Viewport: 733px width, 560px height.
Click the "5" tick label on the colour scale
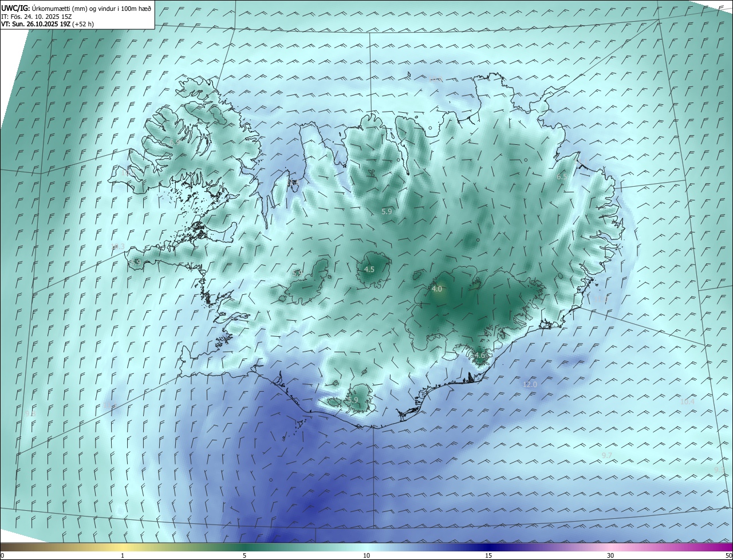245,555
